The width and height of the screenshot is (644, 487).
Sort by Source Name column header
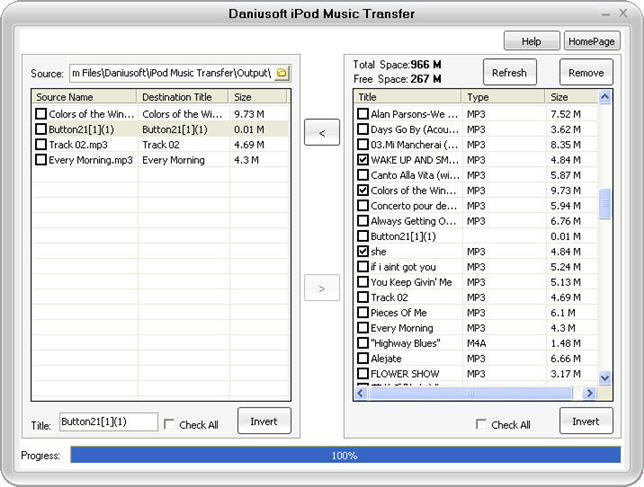coord(84,97)
